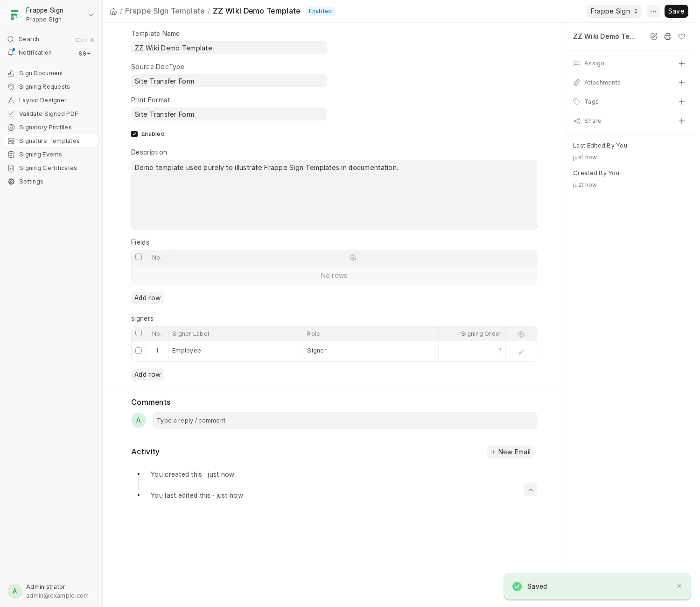The height and width of the screenshot is (607, 700).
Task: Click 'You last edited this' activity entry
Action: point(197,495)
